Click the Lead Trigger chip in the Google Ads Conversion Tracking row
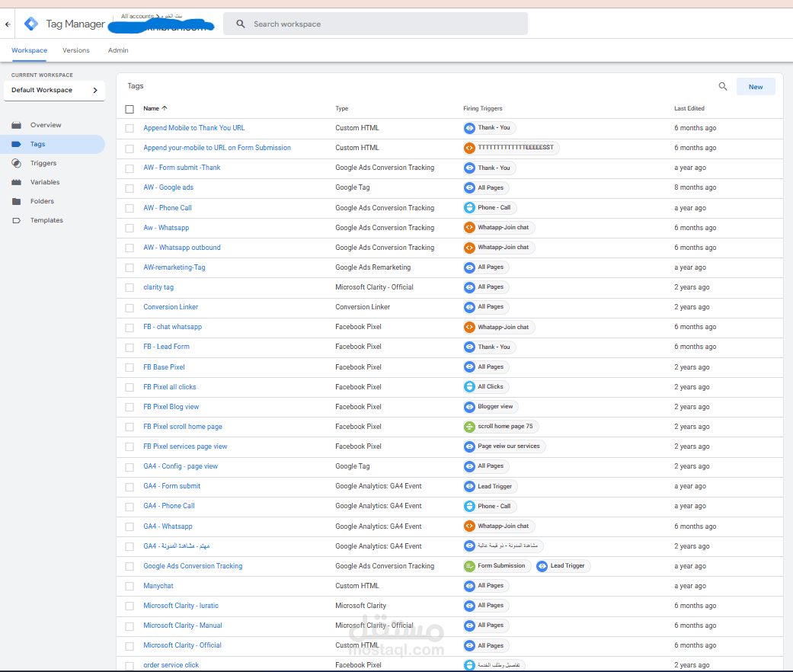This screenshot has height=672, width=793. (562, 566)
